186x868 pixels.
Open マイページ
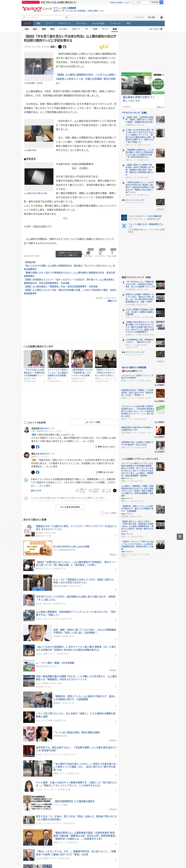tap(139, 18)
